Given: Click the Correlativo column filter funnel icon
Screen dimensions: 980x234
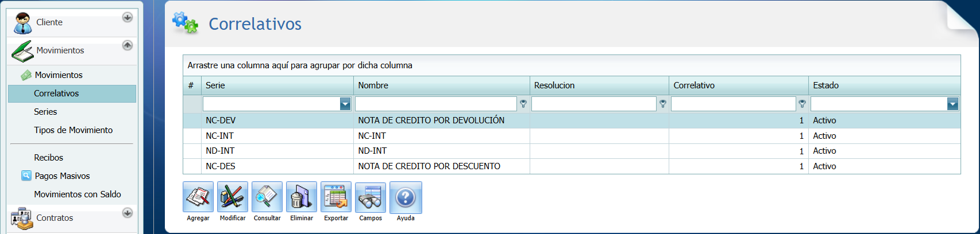Looking at the screenshot, I should pyautogui.click(x=802, y=104).
